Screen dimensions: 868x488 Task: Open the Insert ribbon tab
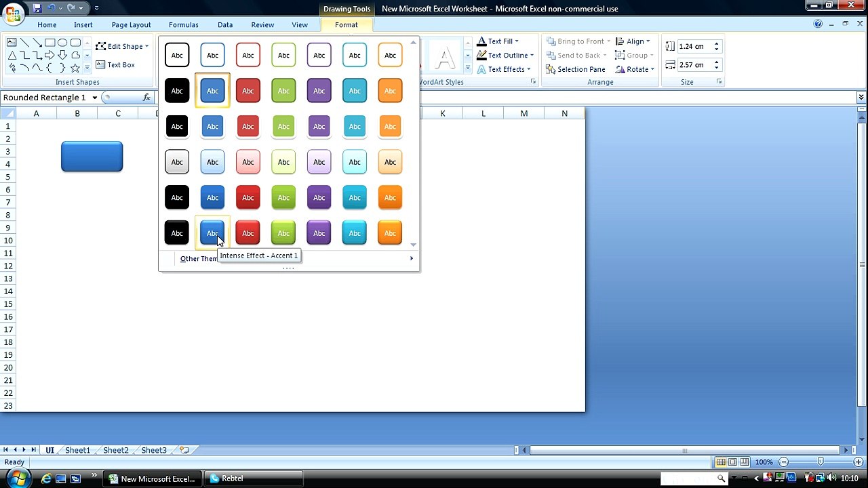[83, 24]
